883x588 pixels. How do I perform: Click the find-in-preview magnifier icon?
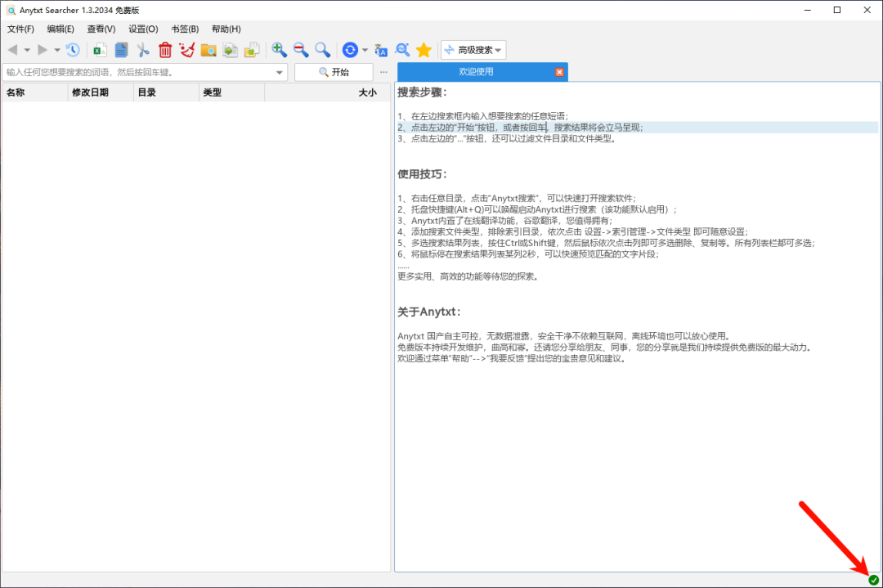[x=402, y=50]
